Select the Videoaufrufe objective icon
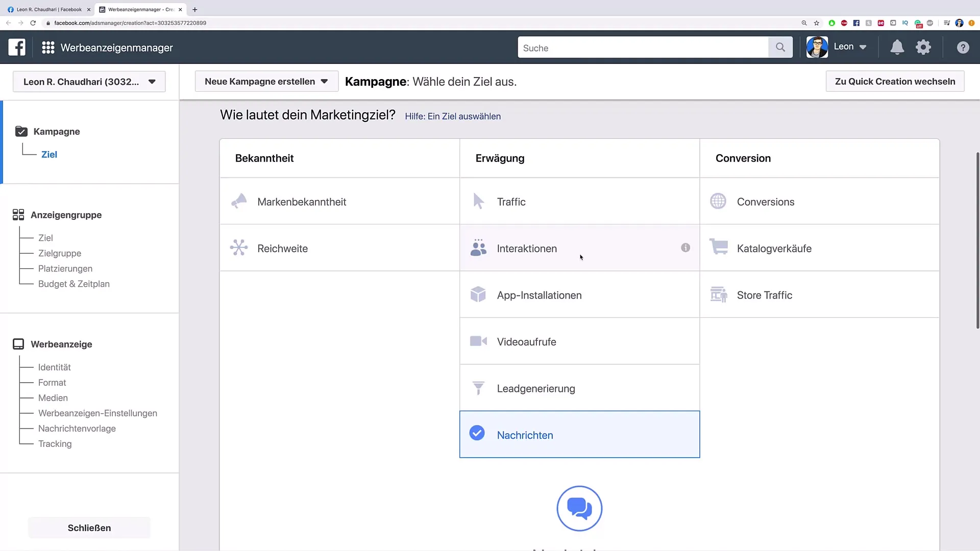Screen dimensions: 980x551 click(479, 341)
